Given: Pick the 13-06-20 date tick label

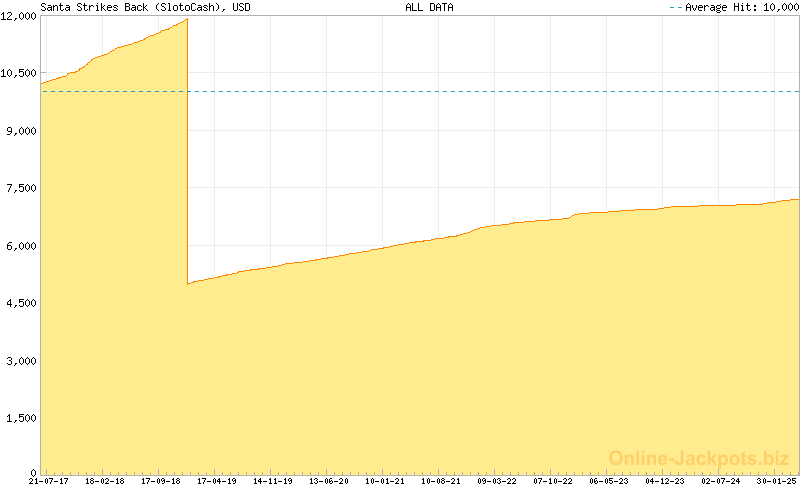Looking at the screenshot, I should point(328,481).
